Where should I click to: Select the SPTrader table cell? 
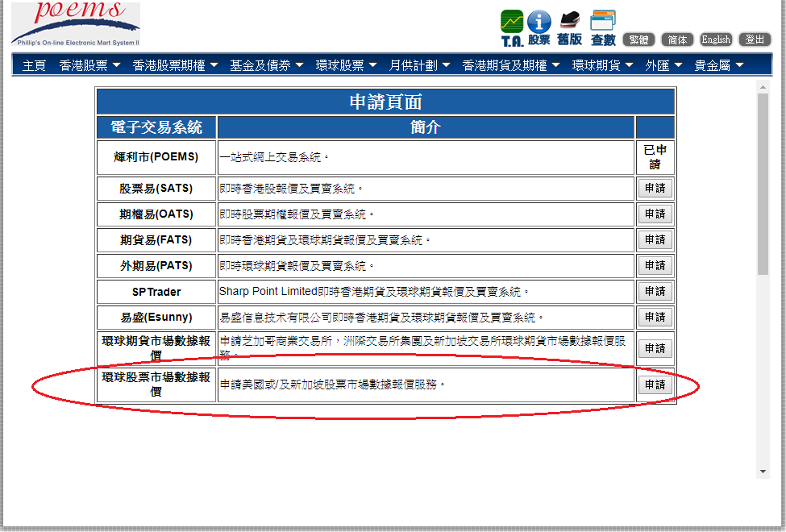[156, 292]
